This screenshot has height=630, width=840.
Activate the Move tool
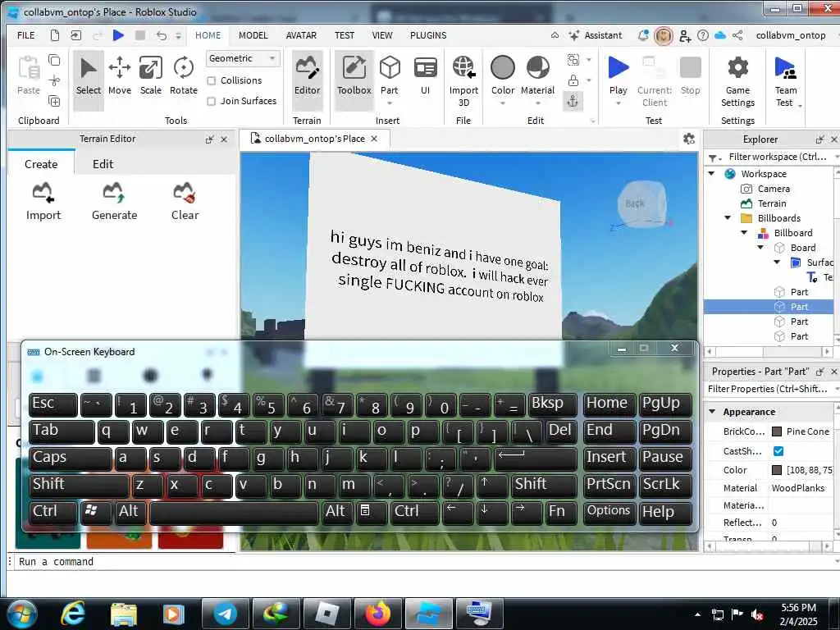(x=120, y=76)
